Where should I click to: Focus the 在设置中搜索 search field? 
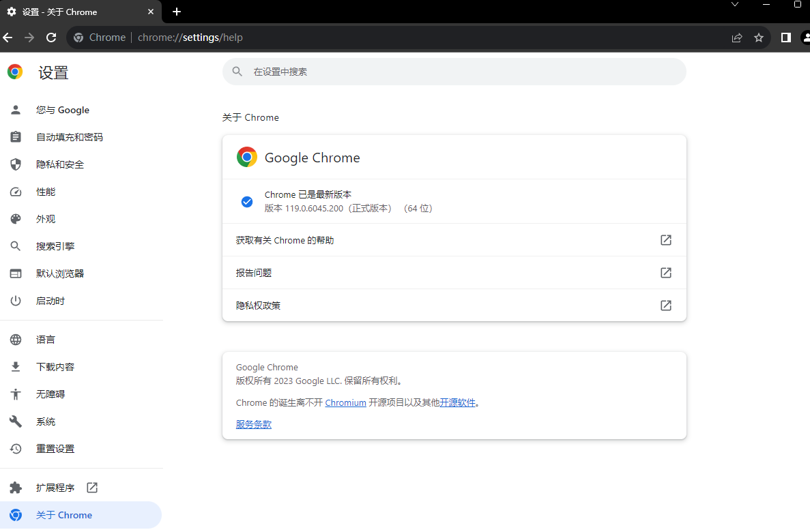pyautogui.click(x=454, y=72)
